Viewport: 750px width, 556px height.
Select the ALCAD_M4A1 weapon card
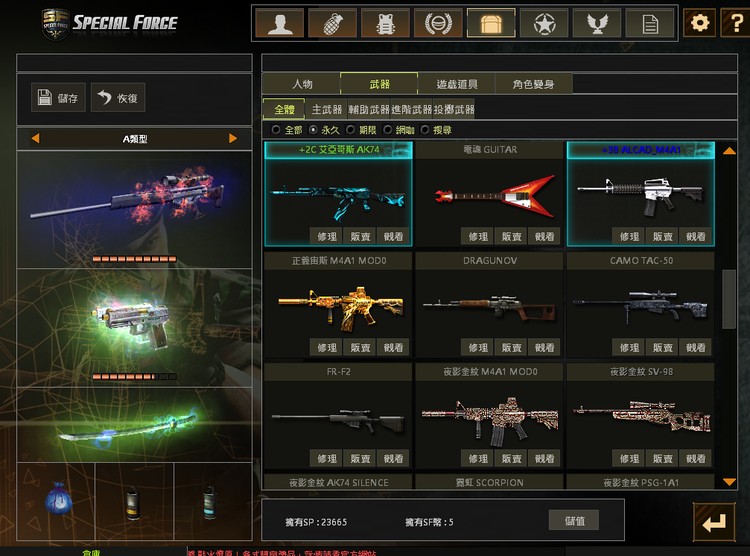[x=641, y=194]
